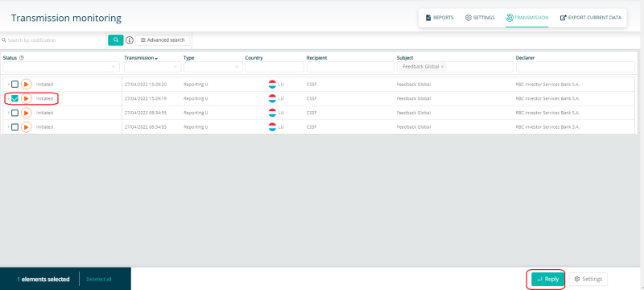Select the Transmission tab
Screen dimensions: 644x290
527,18
